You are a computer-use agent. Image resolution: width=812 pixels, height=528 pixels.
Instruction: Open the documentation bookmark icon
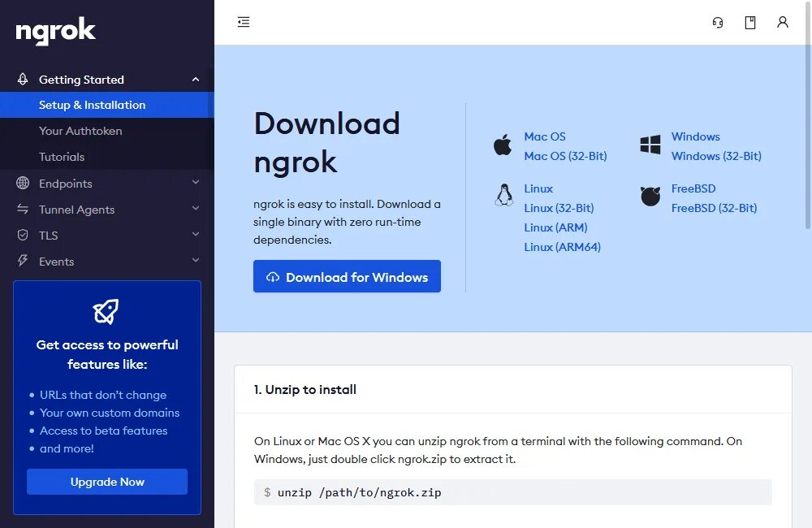click(x=750, y=22)
